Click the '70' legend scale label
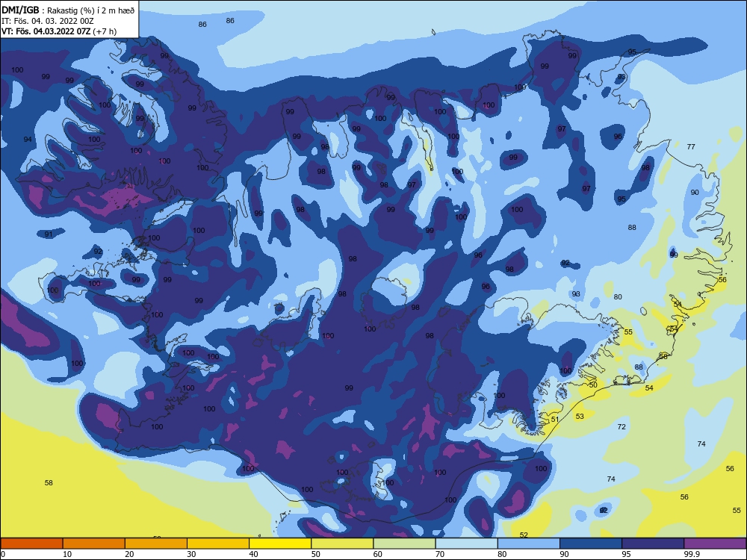The height and width of the screenshot is (560, 747). click(440, 554)
